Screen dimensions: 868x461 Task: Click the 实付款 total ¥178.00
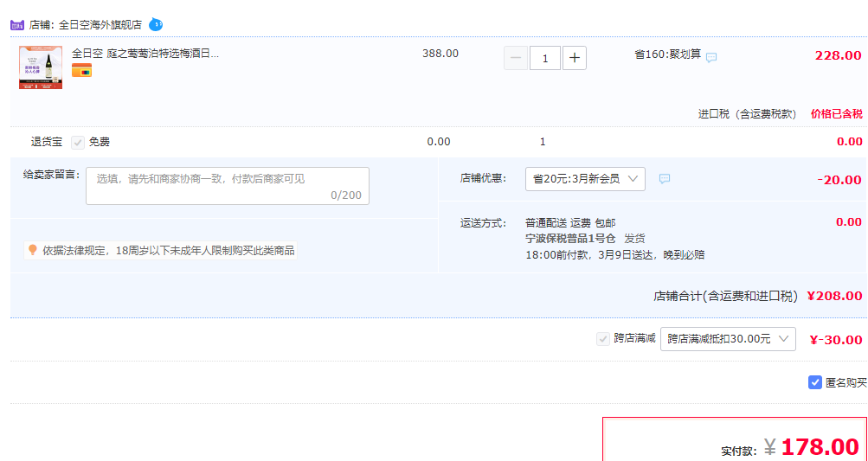[x=812, y=446]
